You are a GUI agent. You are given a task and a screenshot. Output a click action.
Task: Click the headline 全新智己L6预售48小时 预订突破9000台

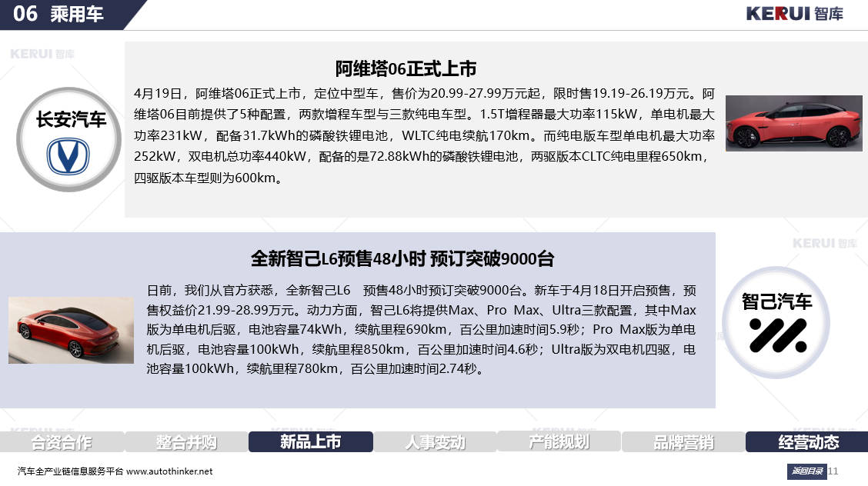point(402,258)
